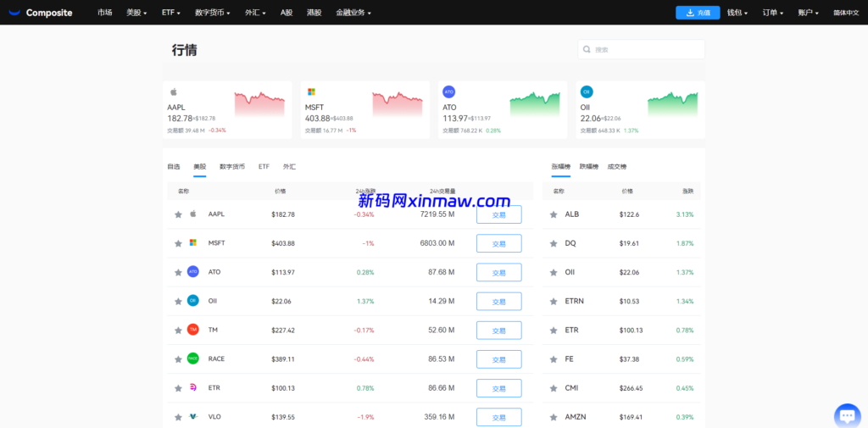
Task: Select the 外汇 list tab
Action: click(x=289, y=167)
